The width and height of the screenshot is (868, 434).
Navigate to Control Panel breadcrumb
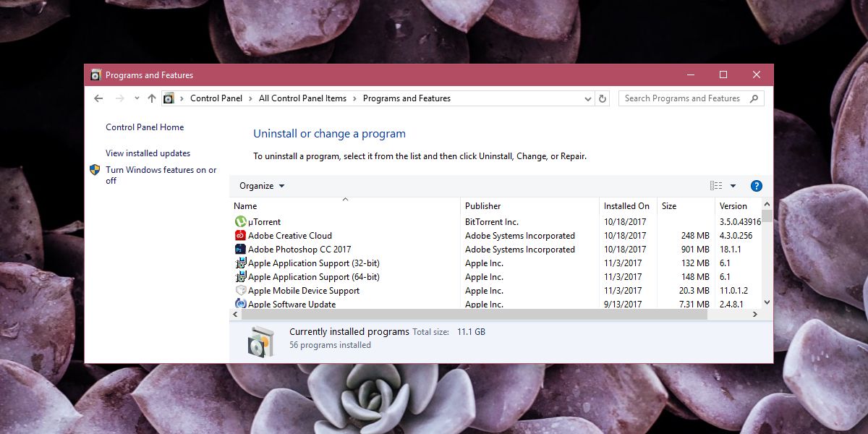216,98
